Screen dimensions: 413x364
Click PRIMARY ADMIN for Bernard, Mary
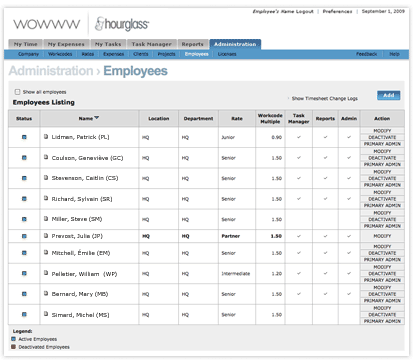point(382,301)
